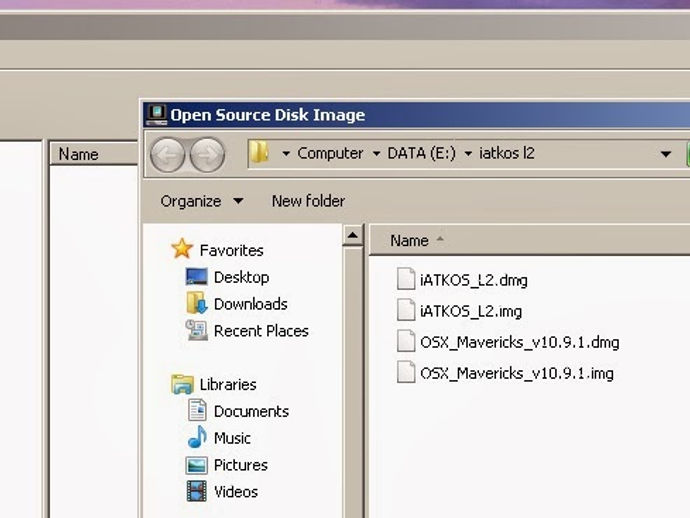Image resolution: width=690 pixels, height=518 pixels.
Task: Open Music library
Action: 232,438
